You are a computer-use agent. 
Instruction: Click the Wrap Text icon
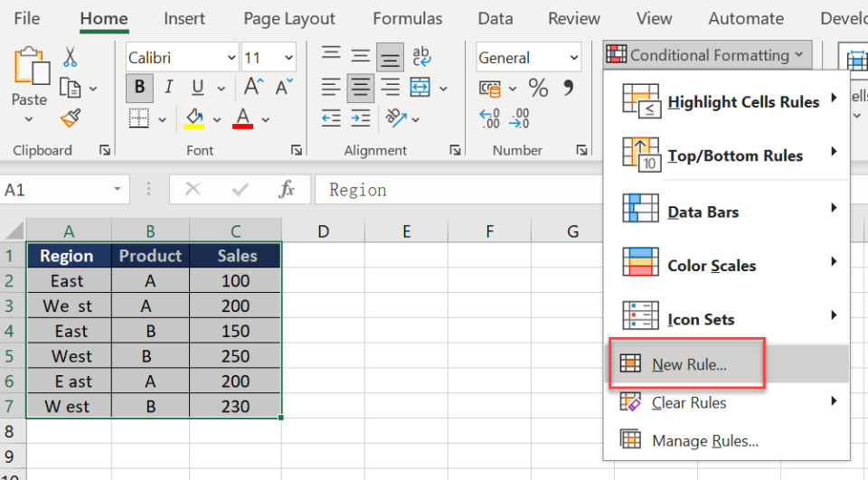point(421,58)
